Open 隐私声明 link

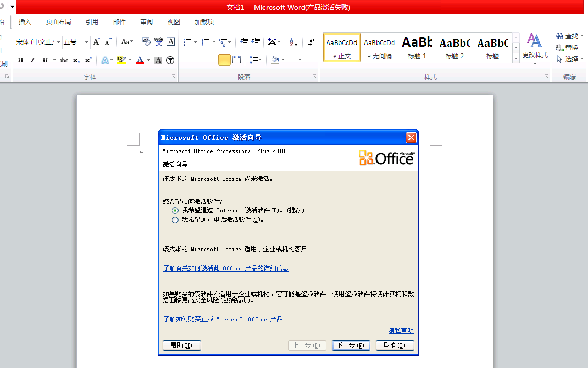point(401,330)
